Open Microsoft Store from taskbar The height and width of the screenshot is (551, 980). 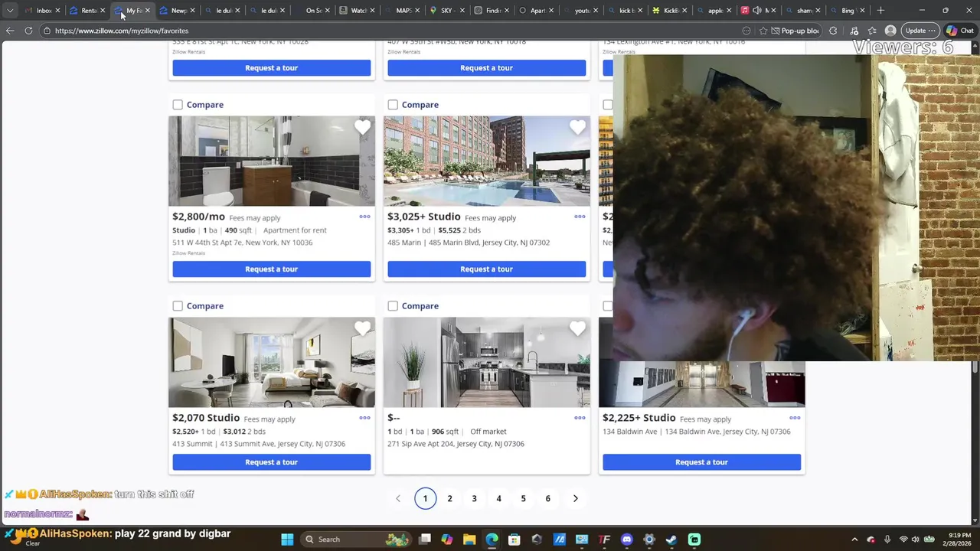point(514,540)
